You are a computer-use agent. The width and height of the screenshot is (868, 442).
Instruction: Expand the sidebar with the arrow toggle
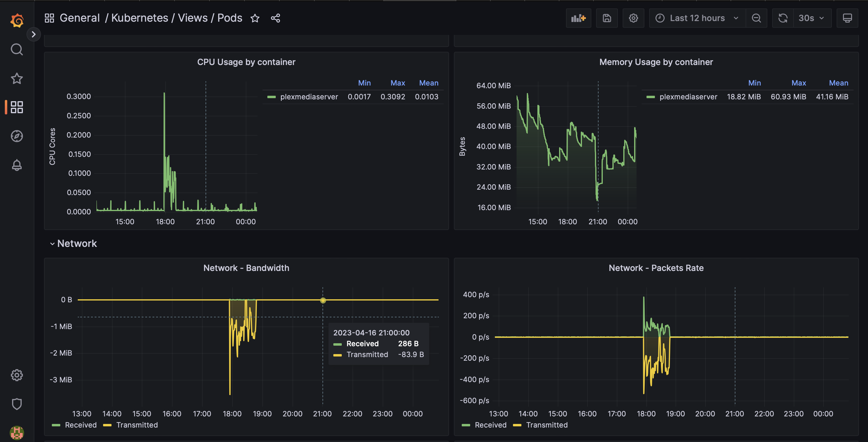point(33,34)
